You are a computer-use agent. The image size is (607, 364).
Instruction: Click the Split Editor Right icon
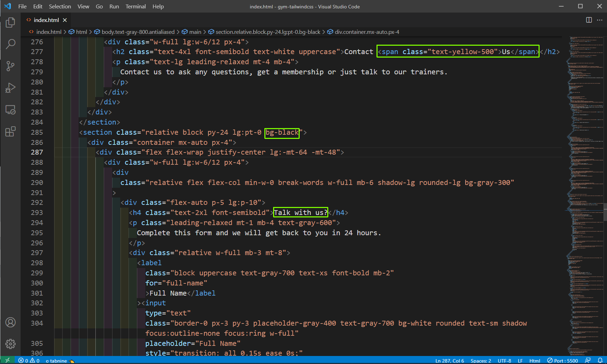(x=589, y=20)
